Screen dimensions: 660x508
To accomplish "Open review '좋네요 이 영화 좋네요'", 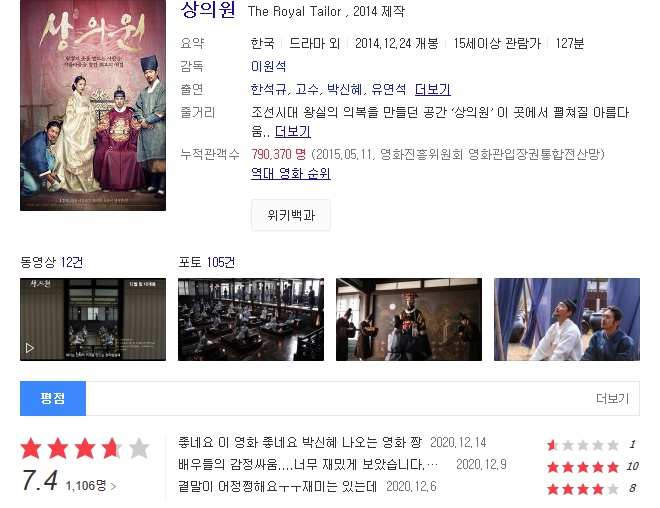I will [x=300, y=442].
